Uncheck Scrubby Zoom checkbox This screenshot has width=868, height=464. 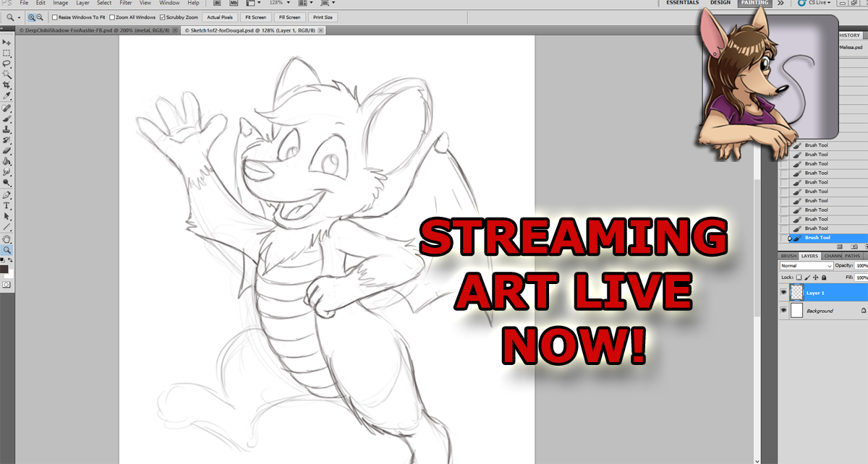coord(162,17)
